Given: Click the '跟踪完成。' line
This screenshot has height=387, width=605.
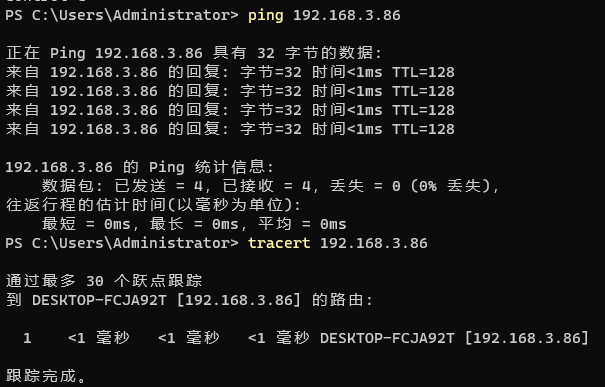Looking at the screenshot, I should click(46, 376).
